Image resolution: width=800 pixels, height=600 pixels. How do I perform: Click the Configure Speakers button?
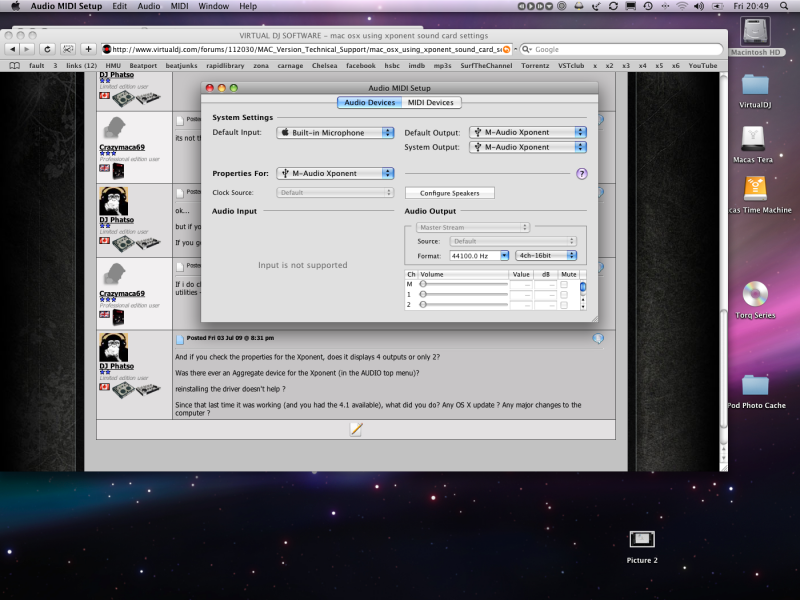click(449, 193)
